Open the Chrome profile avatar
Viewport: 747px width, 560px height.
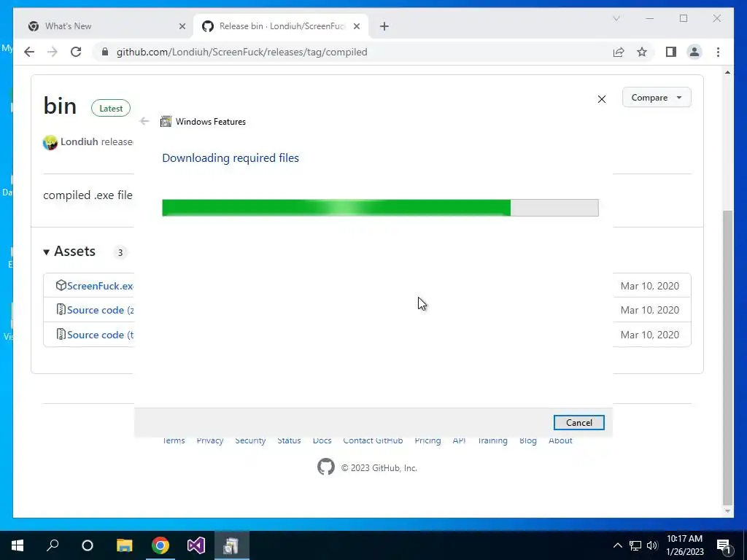click(694, 52)
